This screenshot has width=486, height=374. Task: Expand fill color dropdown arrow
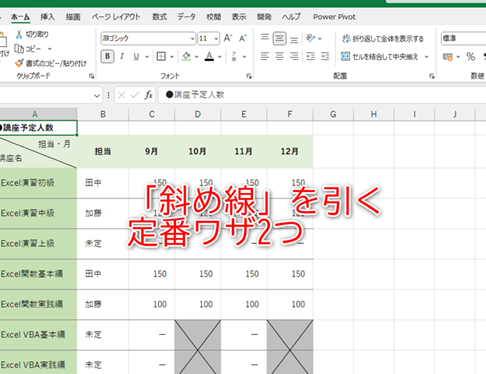(196, 57)
